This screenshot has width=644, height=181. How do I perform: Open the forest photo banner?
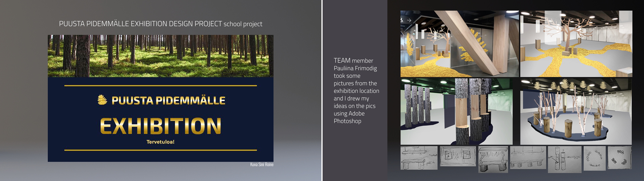[161, 56]
